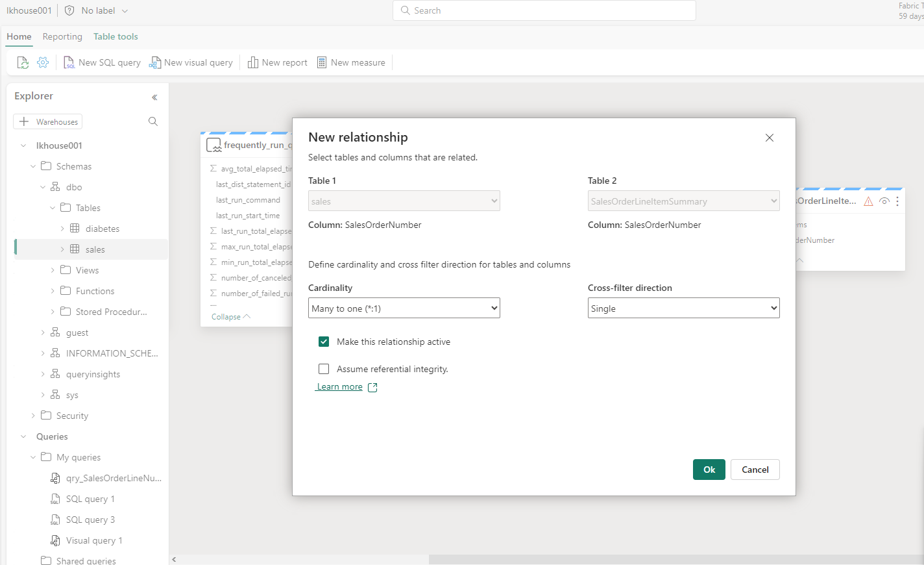
Task: Click the qry_SalesOrderLineNu query icon
Action: point(55,478)
